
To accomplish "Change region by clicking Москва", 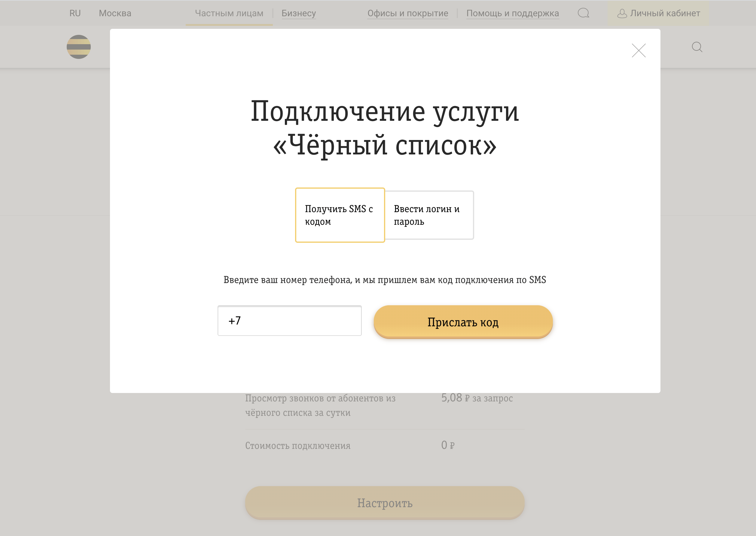I will tap(115, 13).
